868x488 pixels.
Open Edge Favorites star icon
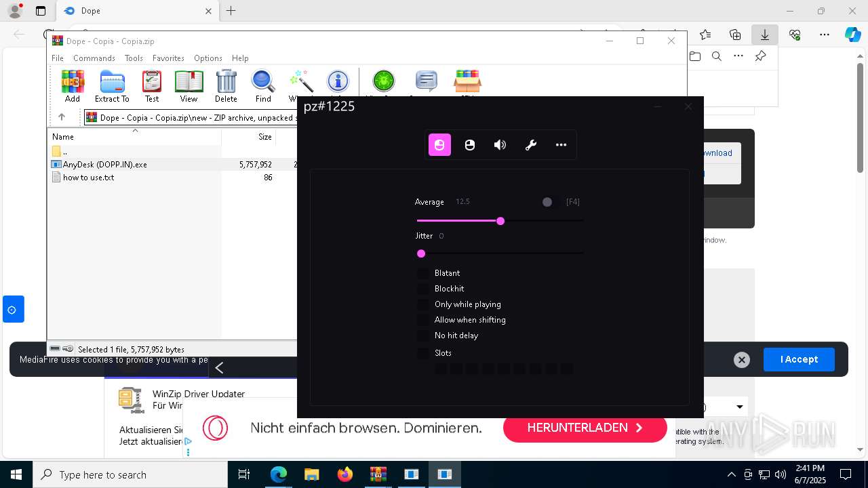pos(705,35)
